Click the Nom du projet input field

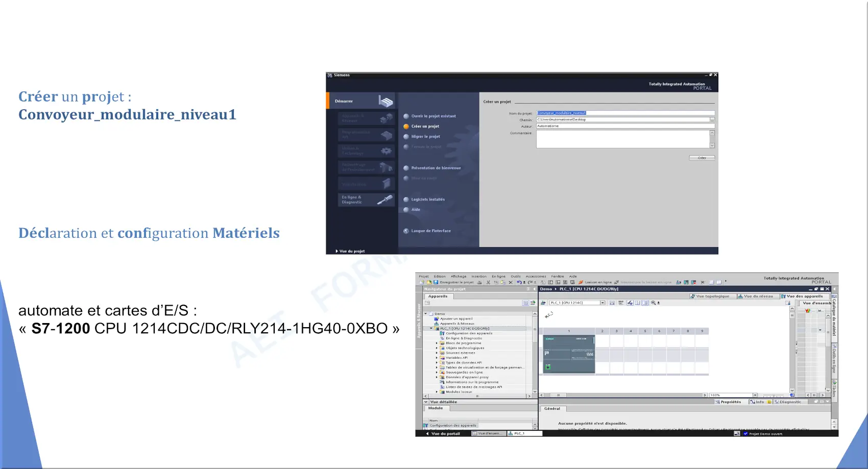[625, 113]
